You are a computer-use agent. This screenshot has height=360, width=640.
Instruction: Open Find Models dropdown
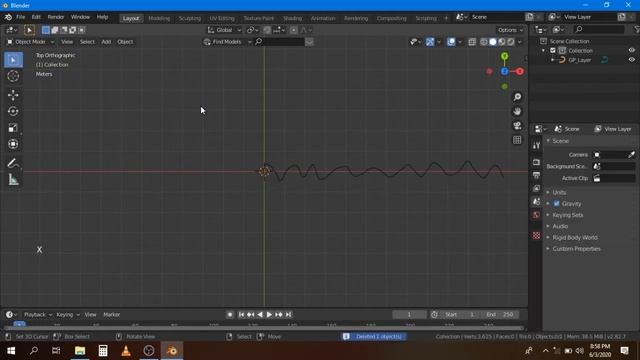coord(227,42)
